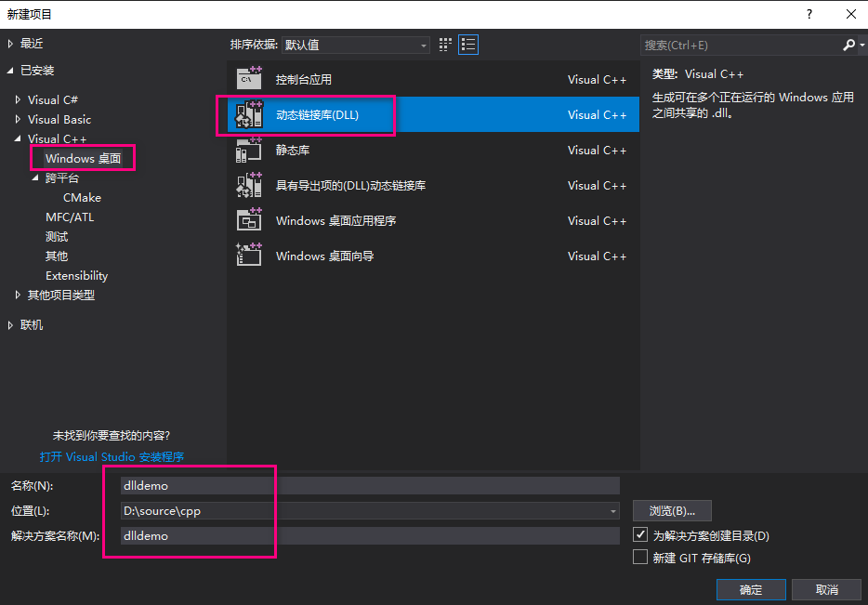Click the Static Library (静态库) template icon
This screenshot has height=605, width=868.
(249, 150)
